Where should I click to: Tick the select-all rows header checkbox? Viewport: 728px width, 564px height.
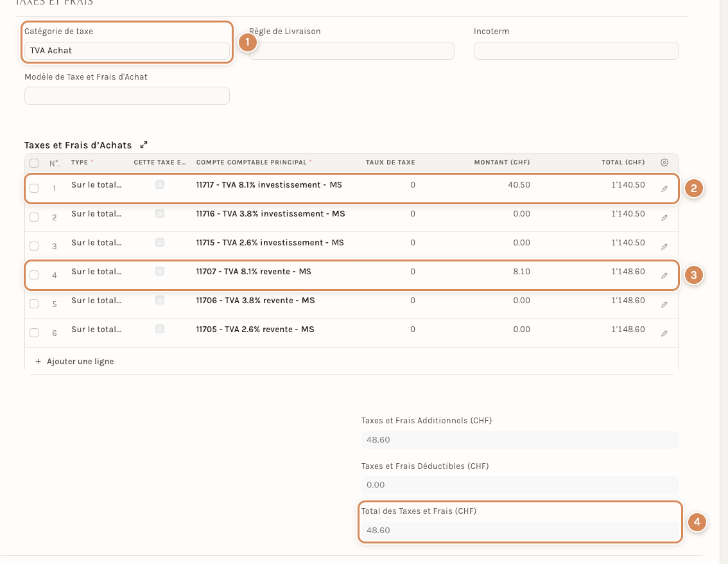pos(34,163)
